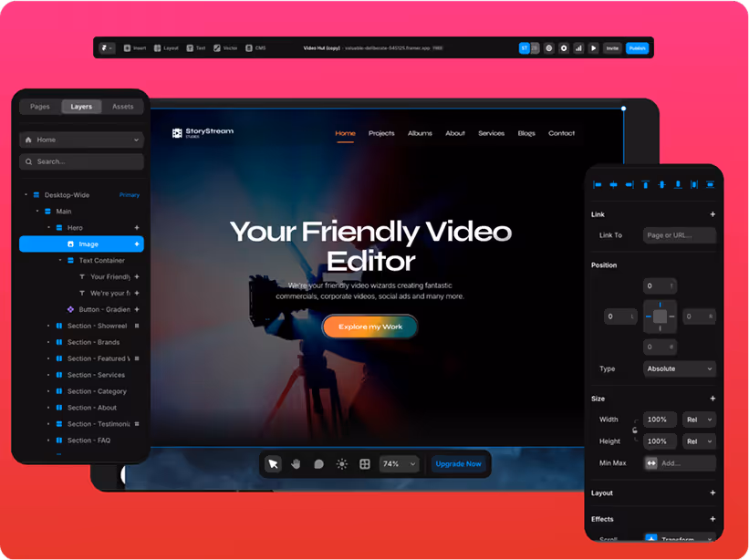Screen dimensions: 749x560
Task: Select the hand pan tool
Action: pyautogui.click(x=296, y=464)
